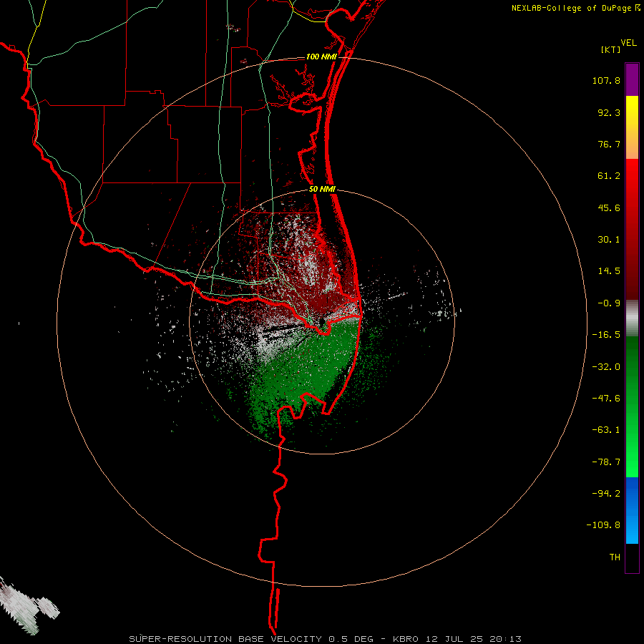Click the 14.5 velocity legend value
This screenshot has width=644, height=644.
pyautogui.click(x=609, y=271)
